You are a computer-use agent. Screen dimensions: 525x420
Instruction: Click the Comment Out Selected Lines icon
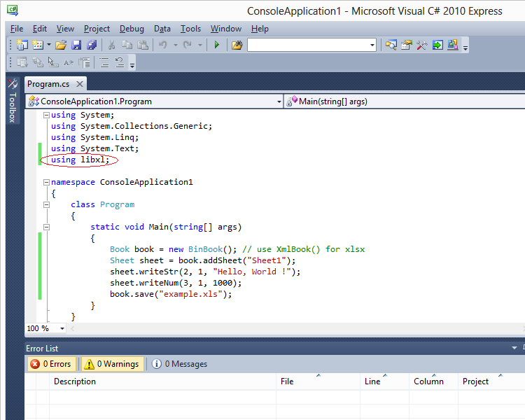[x=104, y=62]
